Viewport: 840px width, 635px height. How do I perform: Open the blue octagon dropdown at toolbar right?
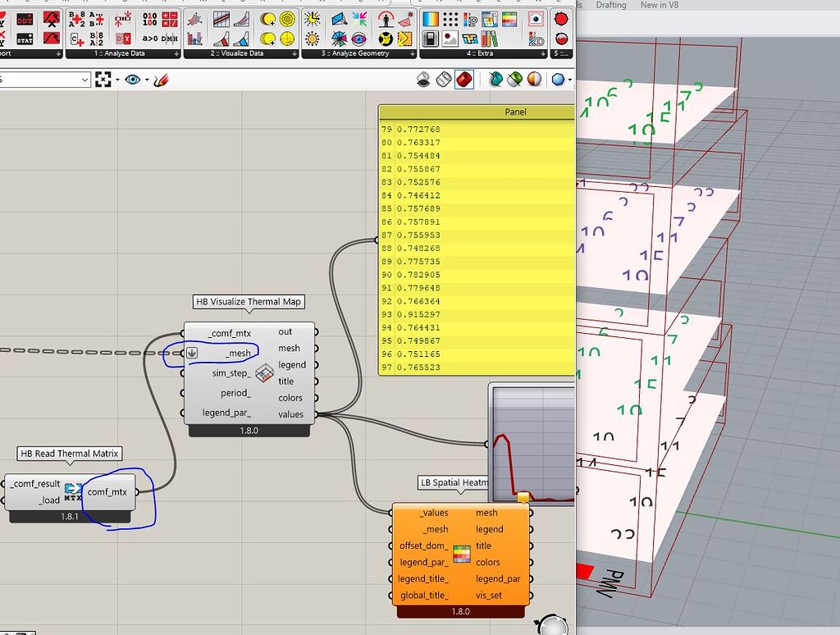(568, 79)
